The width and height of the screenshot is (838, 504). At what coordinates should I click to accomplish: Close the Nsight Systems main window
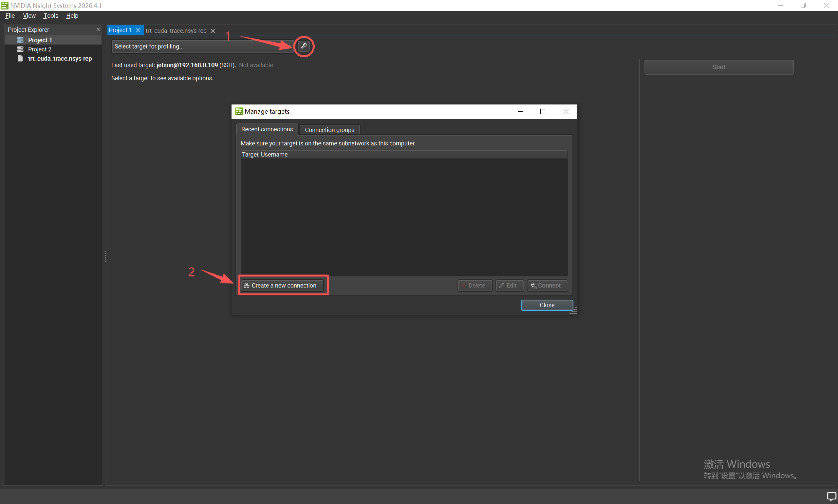pyautogui.click(x=826, y=6)
